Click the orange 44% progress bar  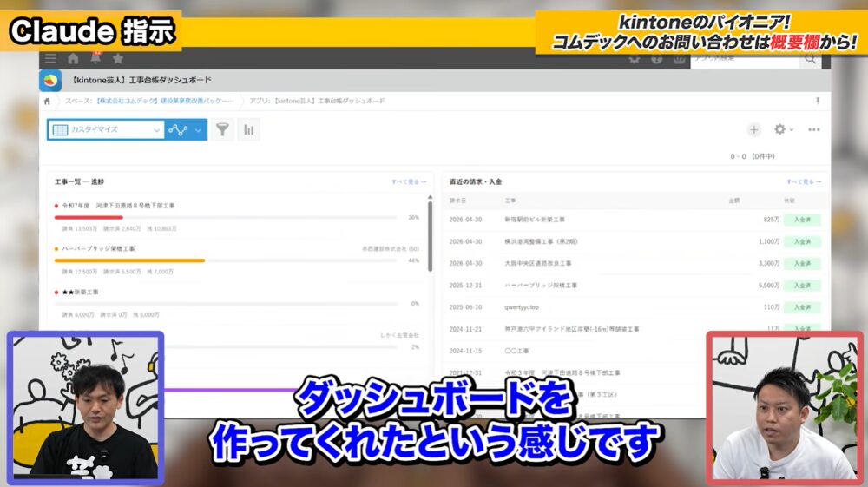coord(129,260)
